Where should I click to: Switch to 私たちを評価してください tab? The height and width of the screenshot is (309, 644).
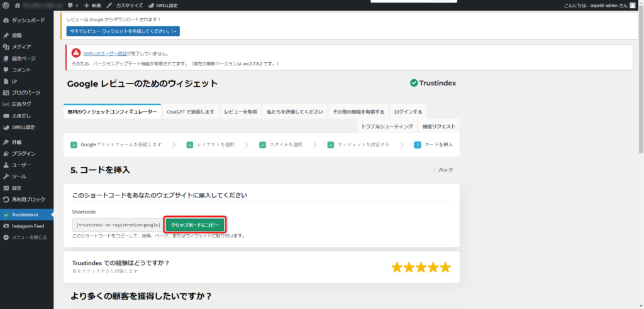coord(295,112)
